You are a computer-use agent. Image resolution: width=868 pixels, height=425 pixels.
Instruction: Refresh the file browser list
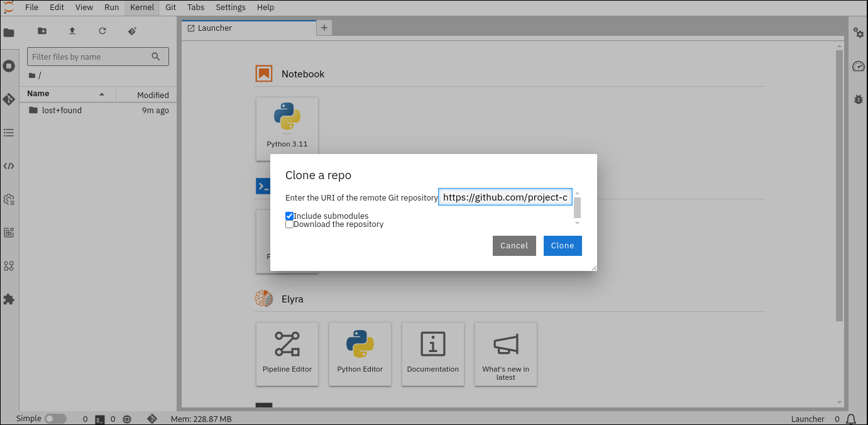102,31
